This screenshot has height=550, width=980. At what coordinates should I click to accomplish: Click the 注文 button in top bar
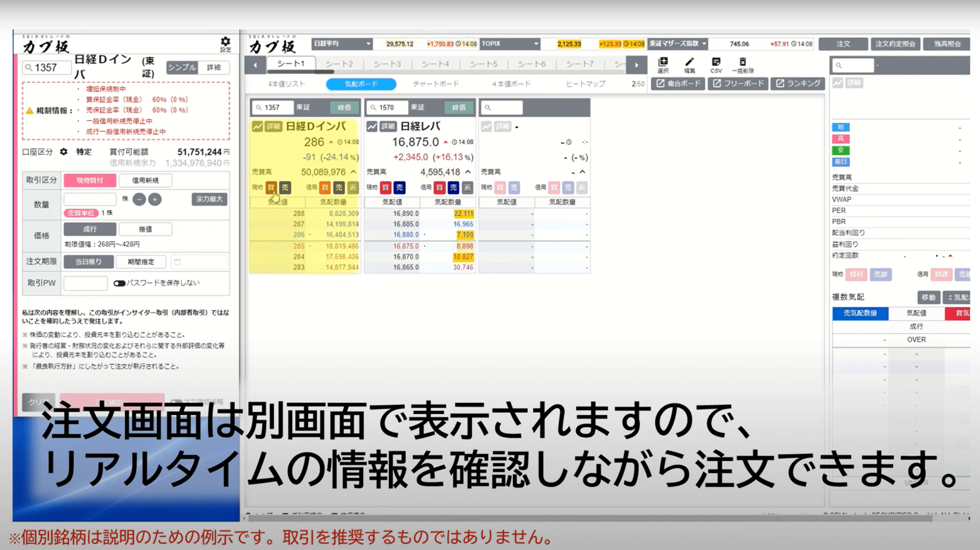[843, 44]
